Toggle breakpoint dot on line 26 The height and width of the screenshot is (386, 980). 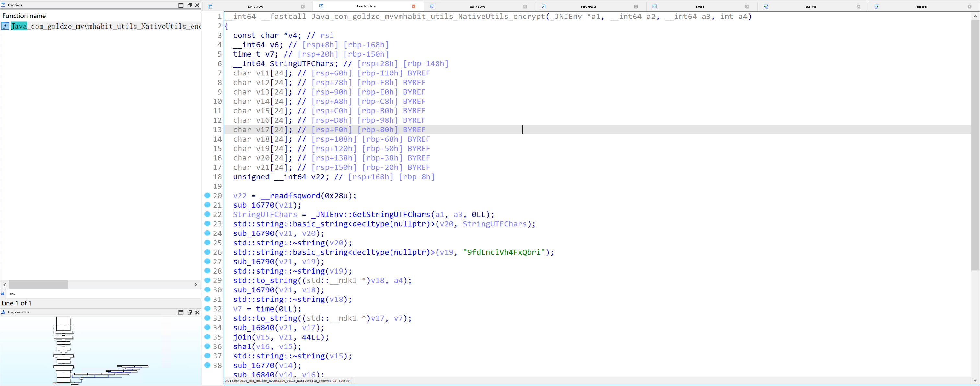(207, 252)
